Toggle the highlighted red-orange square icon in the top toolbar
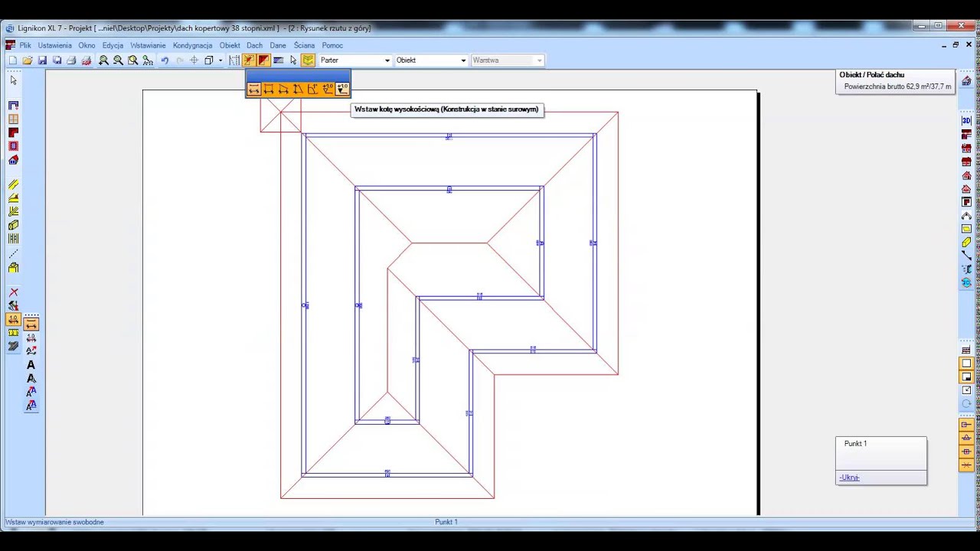The height and width of the screenshot is (551, 980). click(264, 60)
